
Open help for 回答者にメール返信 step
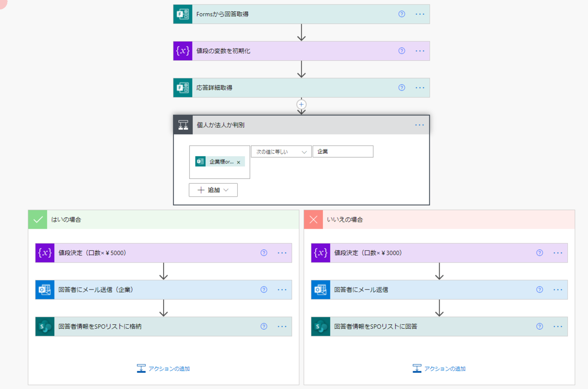click(x=539, y=290)
